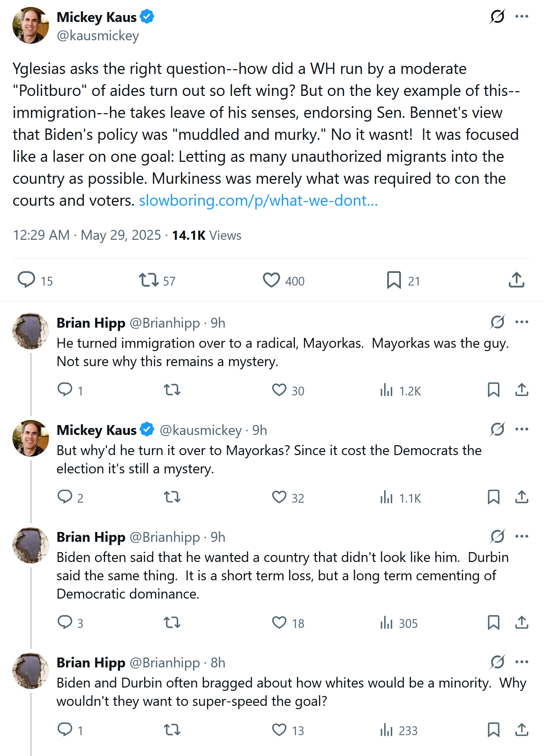Open more options menu for main post

point(522,16)
